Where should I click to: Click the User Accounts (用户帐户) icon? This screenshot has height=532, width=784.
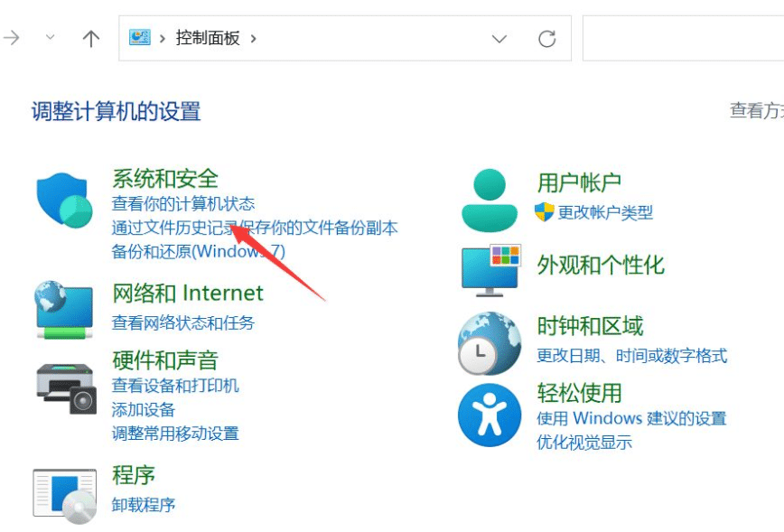click(489, 191)
